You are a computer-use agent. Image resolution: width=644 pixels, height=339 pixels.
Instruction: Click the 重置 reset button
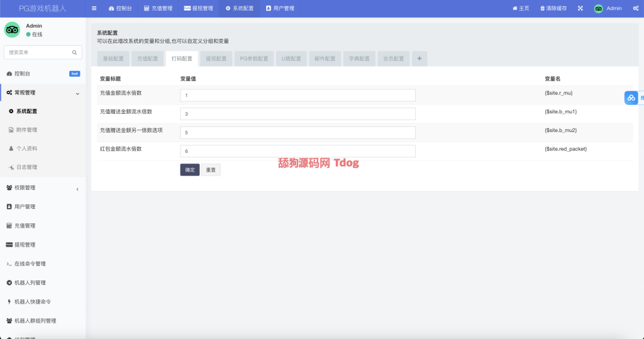211,170
